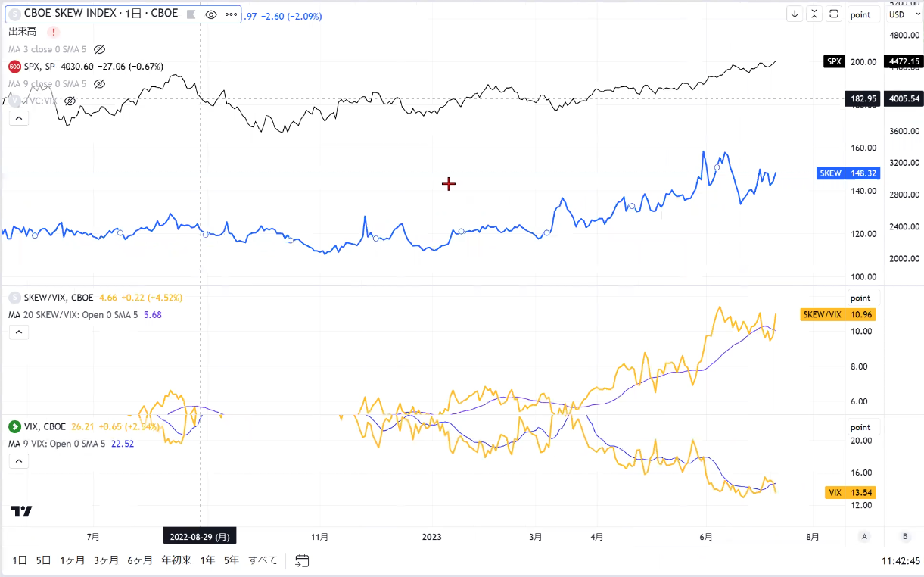This screenshot has width=924, height=577.
Task: Collapse the SKEW/VIX pane legend
Action: tap(19, 332)
